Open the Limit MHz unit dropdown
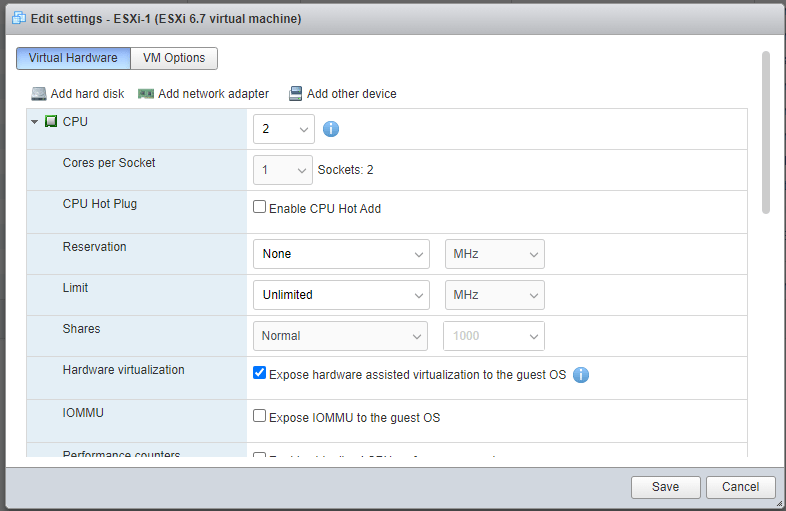The image size is (786, 511). (x=495, y=295)
